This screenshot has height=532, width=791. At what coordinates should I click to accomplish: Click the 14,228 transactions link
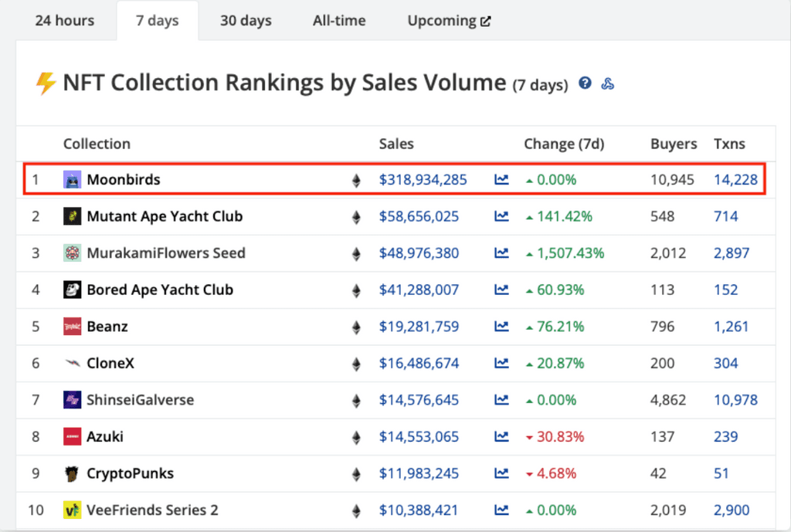tap(735, 179)
